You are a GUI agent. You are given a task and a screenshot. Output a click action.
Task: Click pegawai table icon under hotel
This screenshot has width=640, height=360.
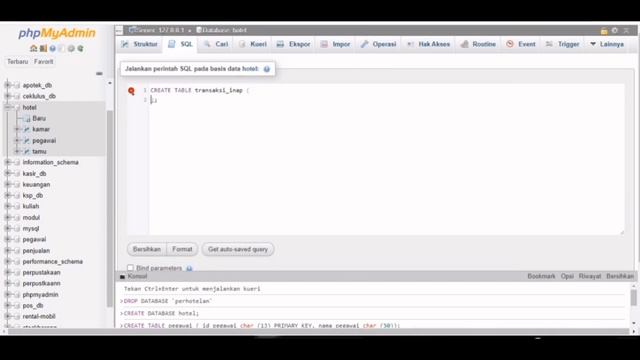point(27,140)
